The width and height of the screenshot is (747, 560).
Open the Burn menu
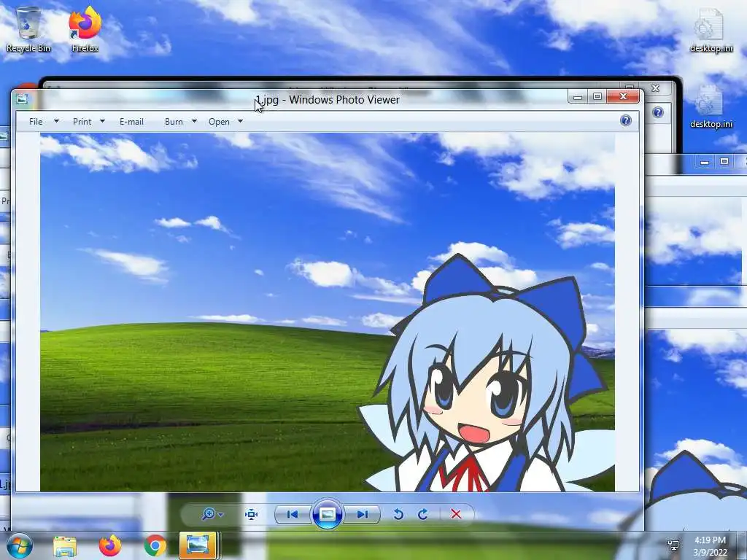[174, 122]
